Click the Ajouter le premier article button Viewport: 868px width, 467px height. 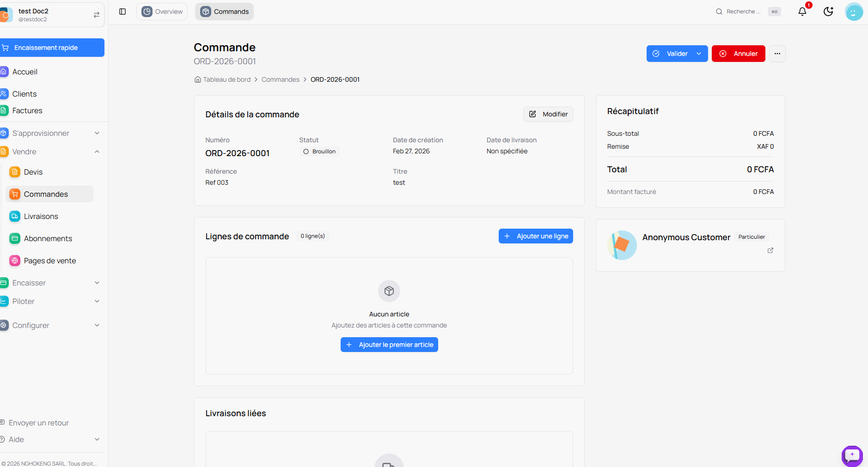point(389,344)
